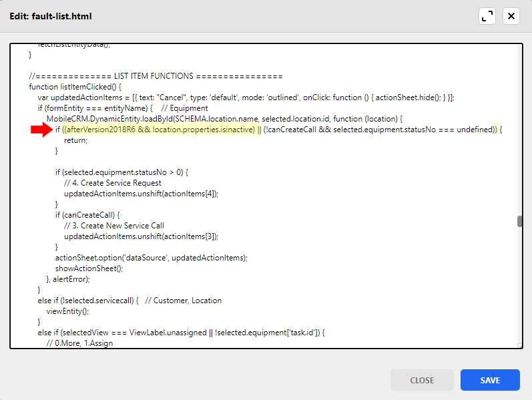Place cursor on the "return;" statement
This screenshot has height=400, width=532.
75,140
